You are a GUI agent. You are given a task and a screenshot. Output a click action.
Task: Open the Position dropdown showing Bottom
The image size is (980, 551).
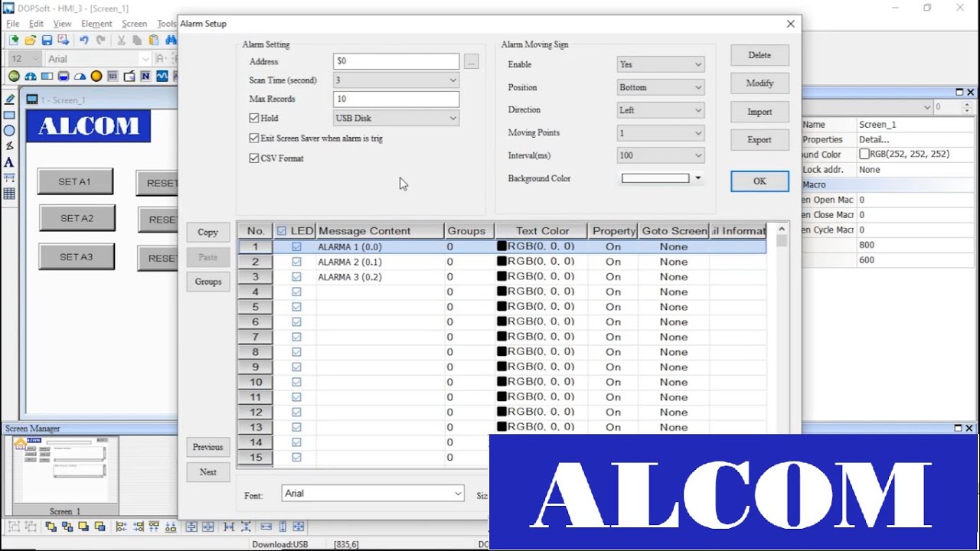click(660, 87)
